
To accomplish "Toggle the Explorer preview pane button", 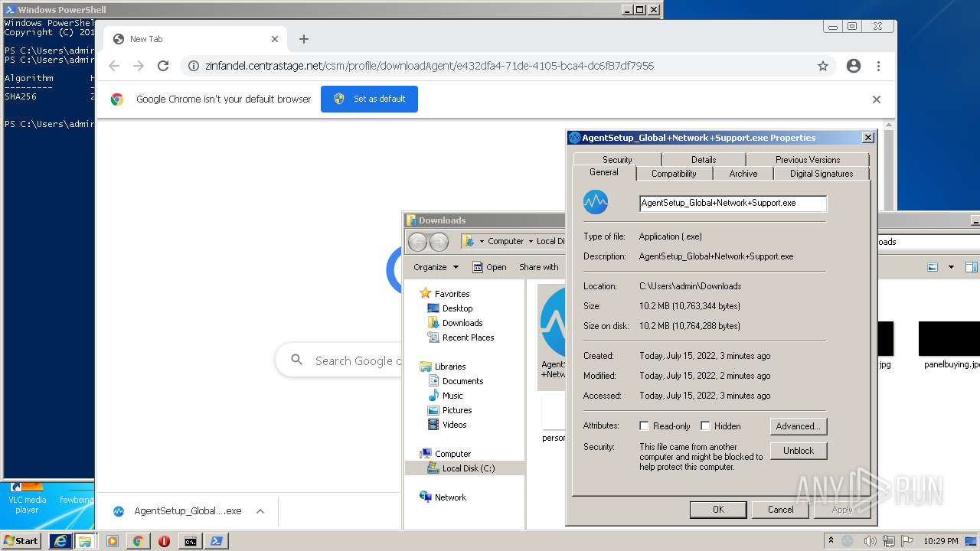I will [x=971, y=267].
